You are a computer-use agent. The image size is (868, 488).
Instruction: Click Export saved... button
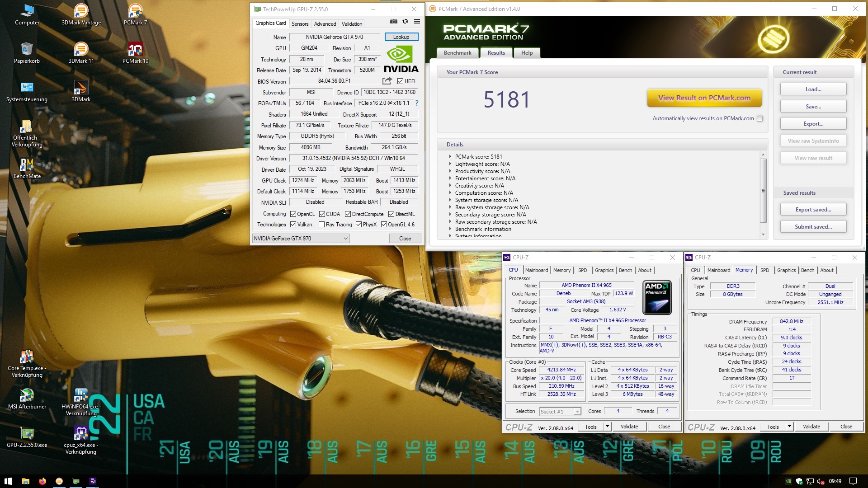[x=813, y=210]
